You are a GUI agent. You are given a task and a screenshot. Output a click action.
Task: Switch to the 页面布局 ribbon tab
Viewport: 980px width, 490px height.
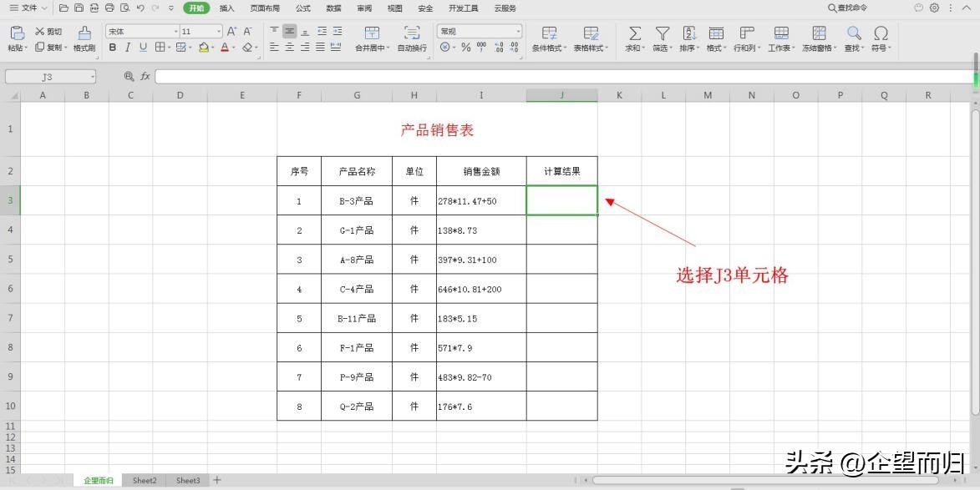tap(265, 8)
